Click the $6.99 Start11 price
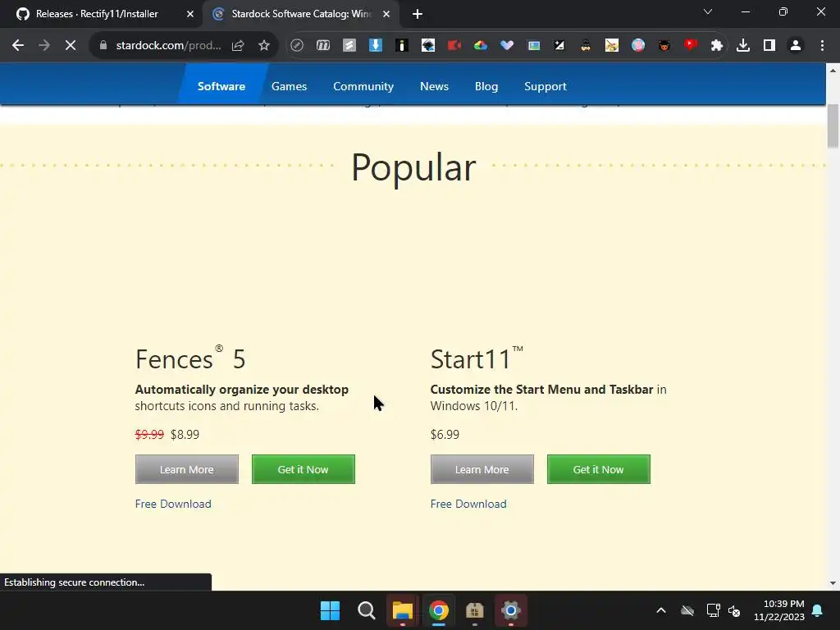The width and height of the screenshot is (840, 630). (445, 435)
